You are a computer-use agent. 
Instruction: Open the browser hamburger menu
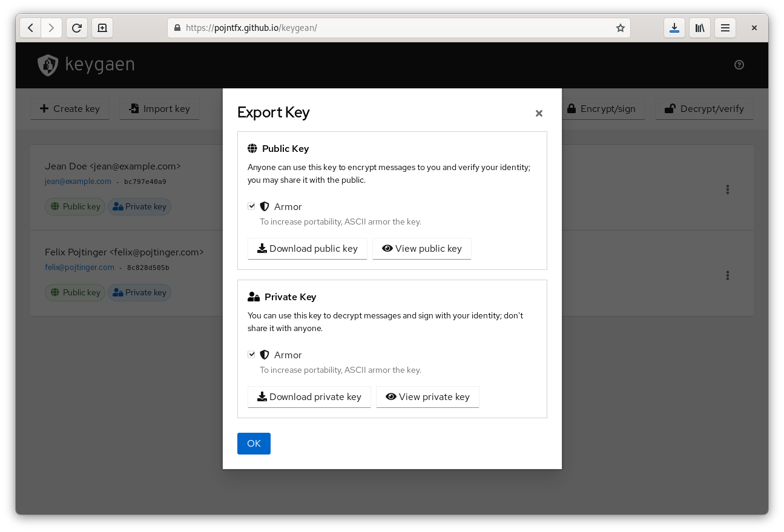(725, 28)
